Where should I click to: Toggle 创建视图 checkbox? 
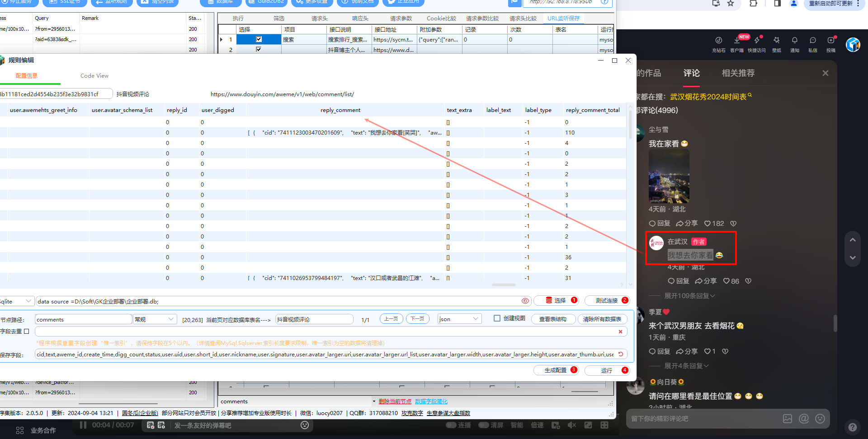coord(497,318)
